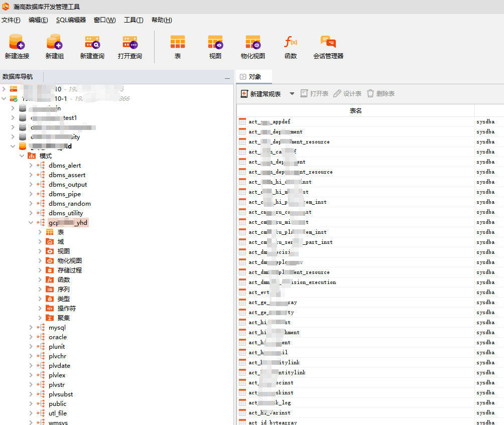Open the SQL编辑器 menu
This screenshot has width=504, height=425.
(71, 20)
